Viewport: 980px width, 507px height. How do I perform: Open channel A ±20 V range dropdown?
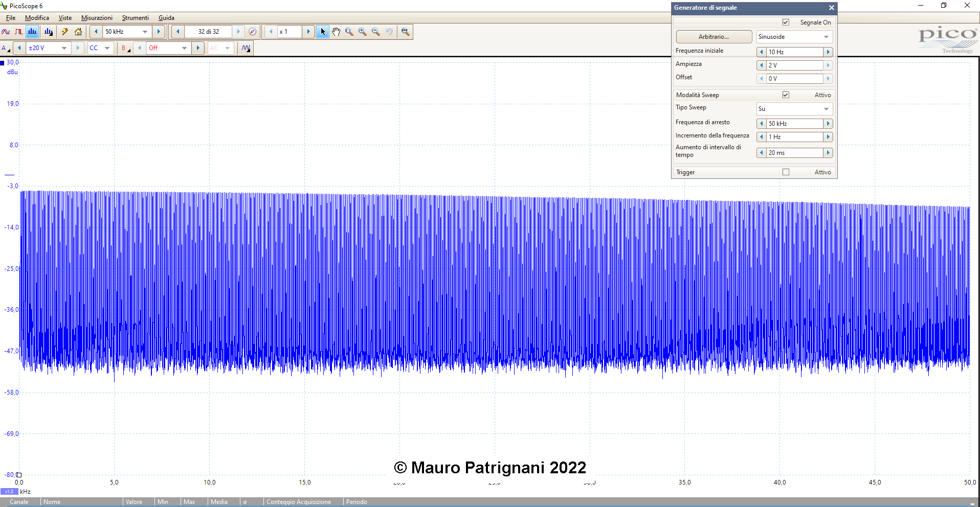(64, 48)
